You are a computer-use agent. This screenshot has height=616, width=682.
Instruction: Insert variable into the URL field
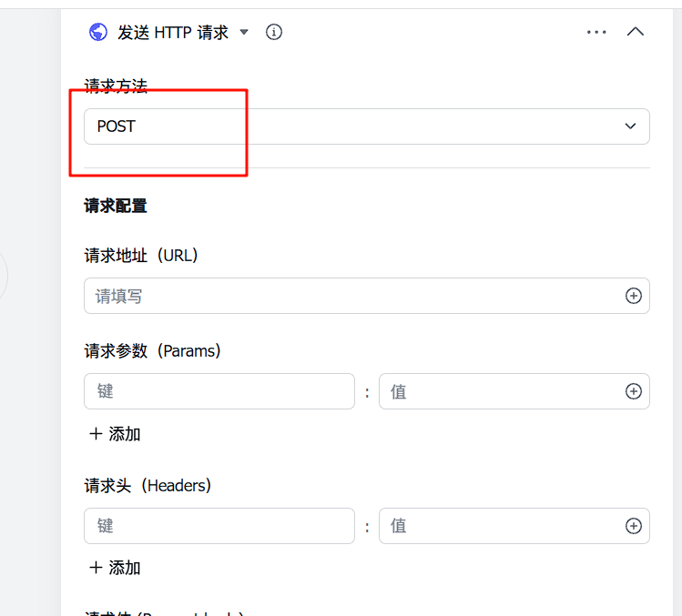634,296
